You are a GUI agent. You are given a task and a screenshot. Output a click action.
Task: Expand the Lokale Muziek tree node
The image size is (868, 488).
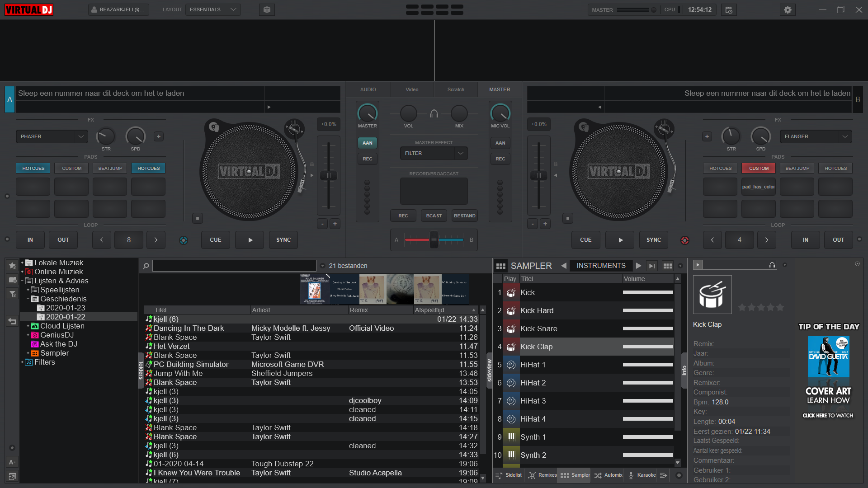pyautogui.click(x=22, y=263)
